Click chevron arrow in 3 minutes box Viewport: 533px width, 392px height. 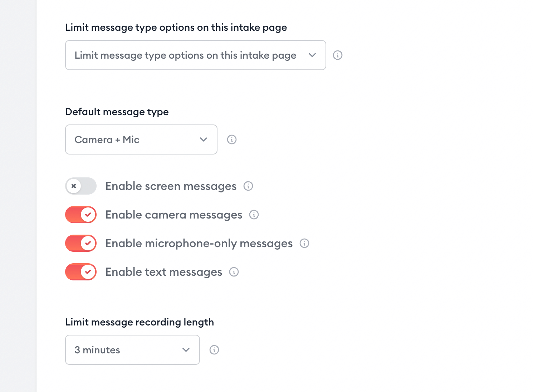pos(186,350)
